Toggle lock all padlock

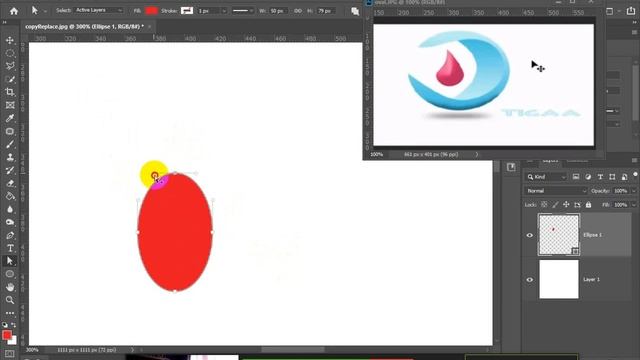pyautogui.click(x=589, y=204)
